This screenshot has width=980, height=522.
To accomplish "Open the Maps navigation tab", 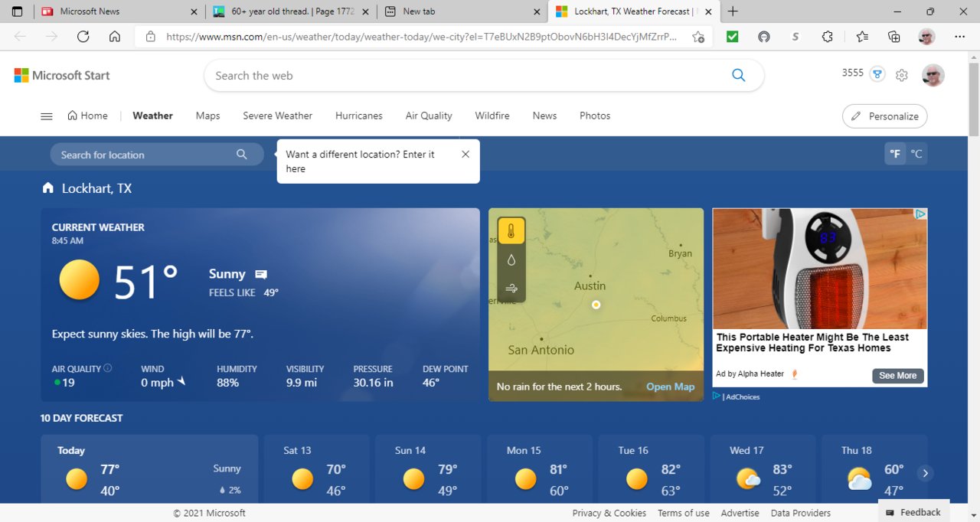I will [207, 116].
